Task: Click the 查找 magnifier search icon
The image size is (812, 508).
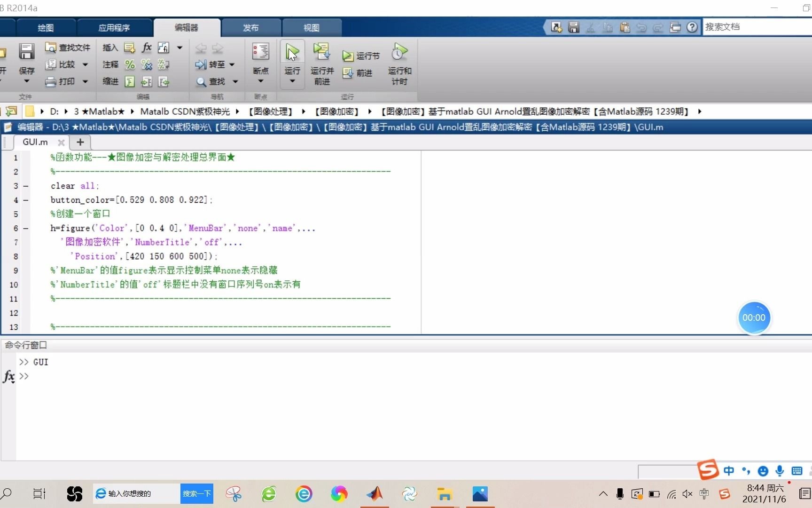Action: pos(201,82)
